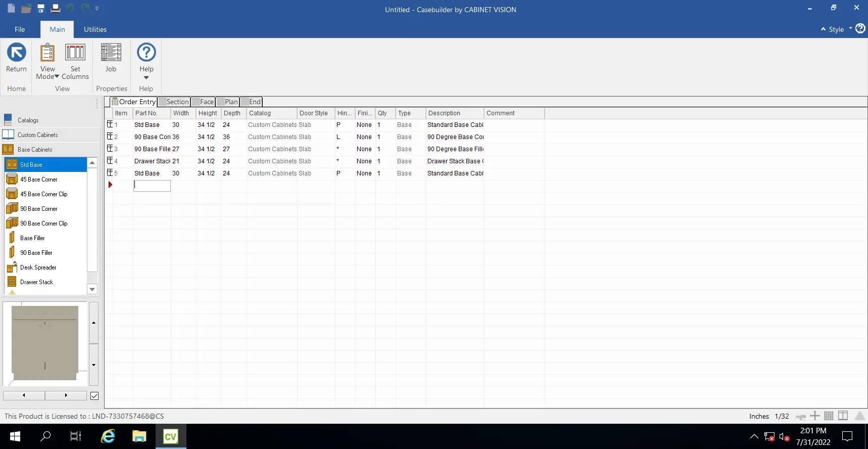Collapse the ribbon with the caret arrow
Viewport: 868px width, 449px height.
[823, 29]
